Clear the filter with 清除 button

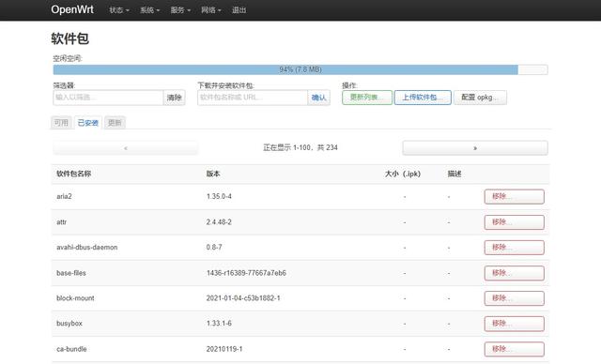tap(174, 98)
